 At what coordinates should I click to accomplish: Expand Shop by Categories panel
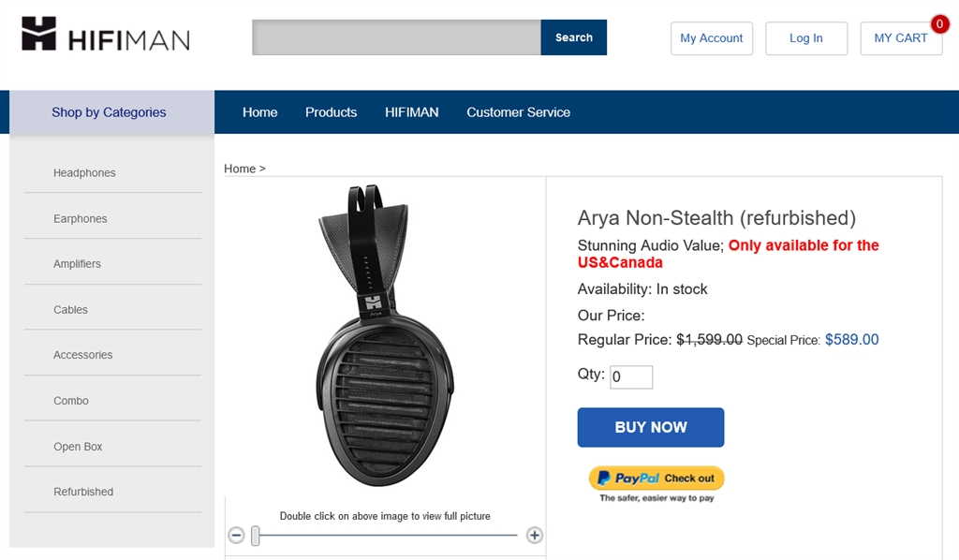[109, 112]
